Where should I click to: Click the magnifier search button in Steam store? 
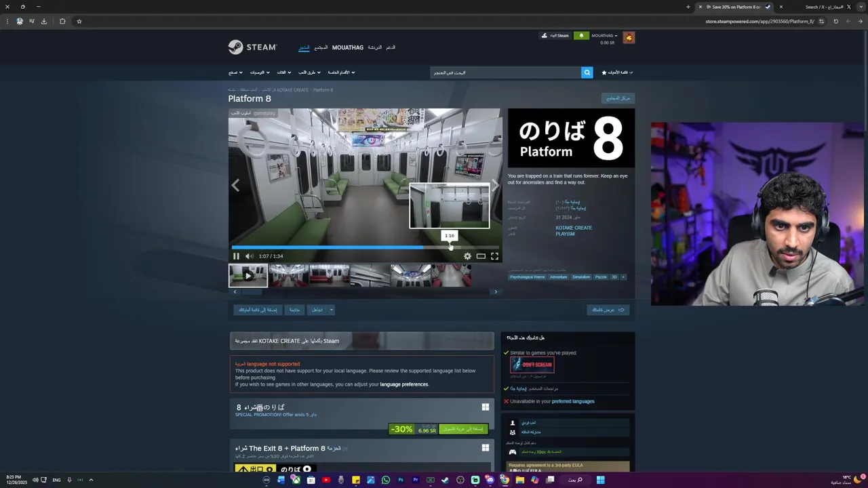coord(587,73)
